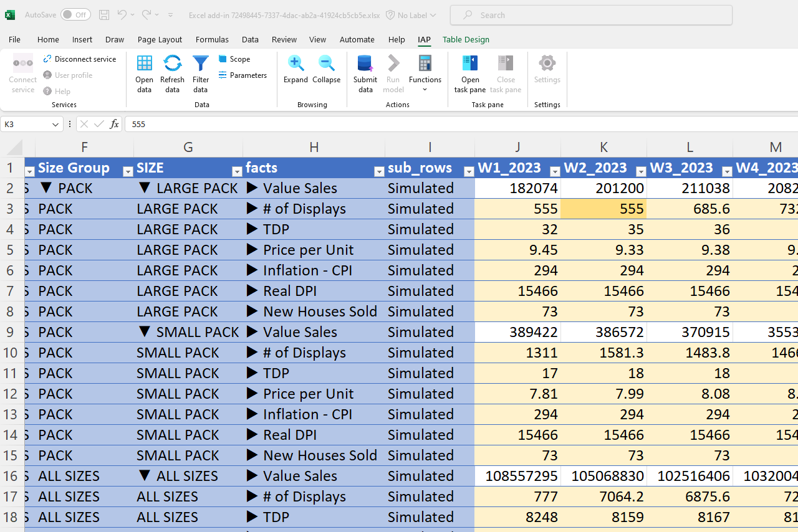
Task: Open the facts column filter dropdown
Action: click(x=379, y=170)
